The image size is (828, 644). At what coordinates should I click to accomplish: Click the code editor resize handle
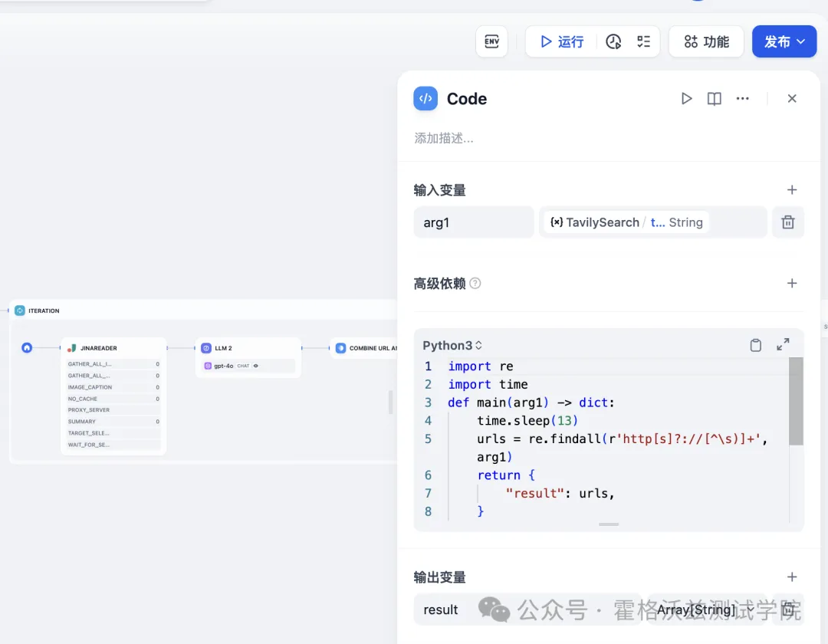tap(608, 524)
